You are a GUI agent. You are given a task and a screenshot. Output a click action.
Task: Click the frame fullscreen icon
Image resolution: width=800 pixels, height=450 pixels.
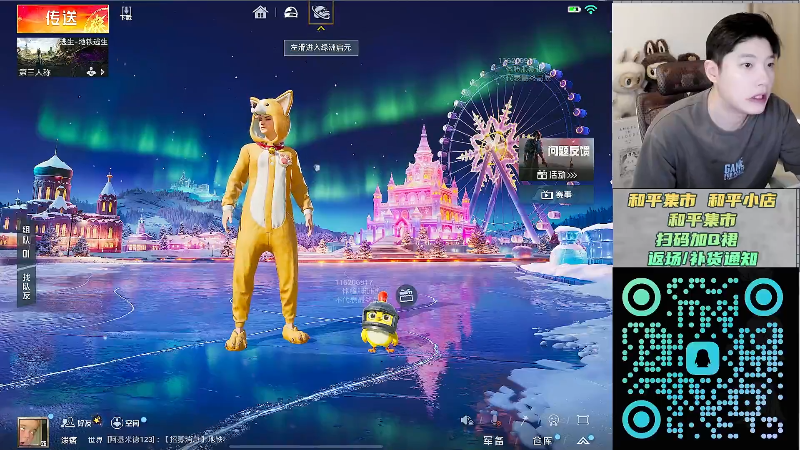coord(583,420)
